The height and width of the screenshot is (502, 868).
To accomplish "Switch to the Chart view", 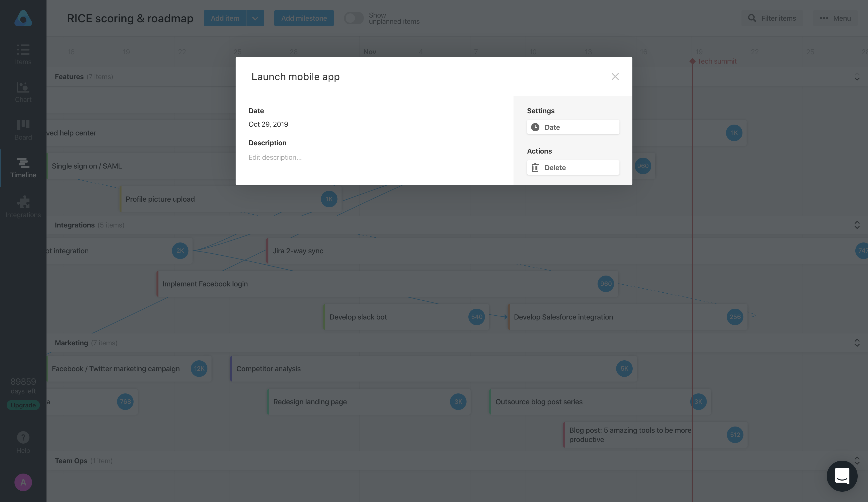I will [x=23, y=91].
